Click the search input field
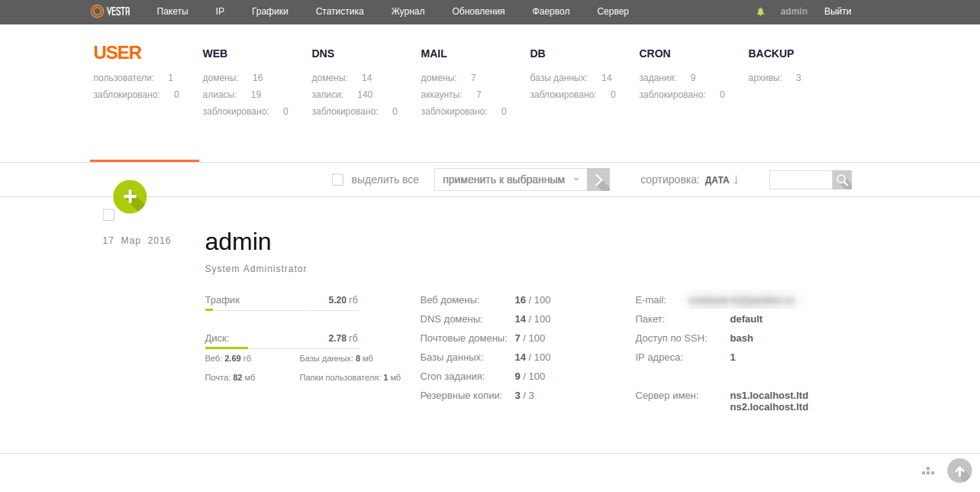The width and height of the screenshot is (980, 492). pos(800,180)
